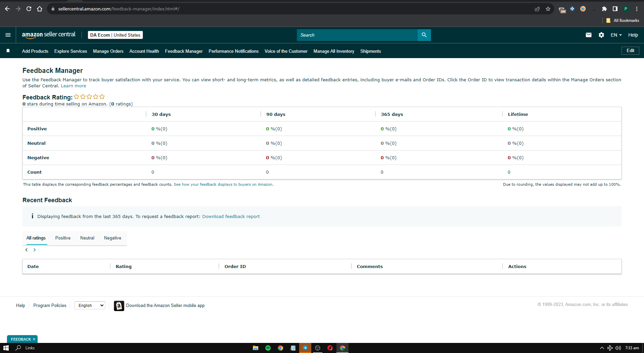Image resolution: width=644 pixels, height=353 pixels.
Task: Switch to the Negative tab
Action: click(113, 238)
